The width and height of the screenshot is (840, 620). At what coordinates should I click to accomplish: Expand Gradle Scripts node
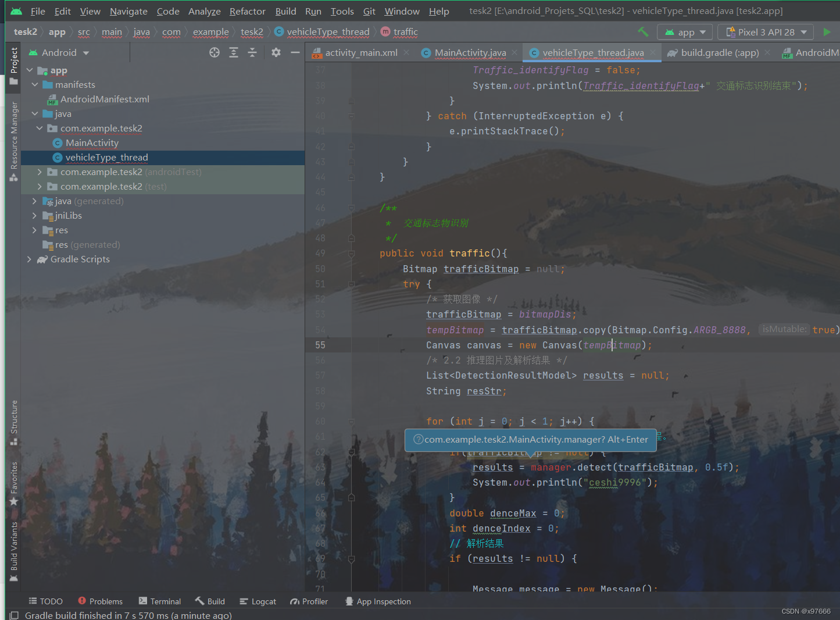(30, 259)
